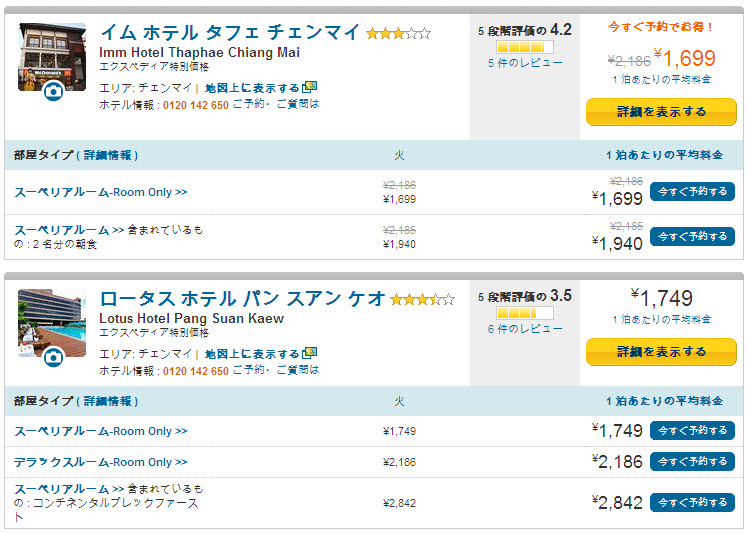Book Lotus deluxe room at ¥2,186
Viewport: 748px width, 534px height.
point(692,461)
